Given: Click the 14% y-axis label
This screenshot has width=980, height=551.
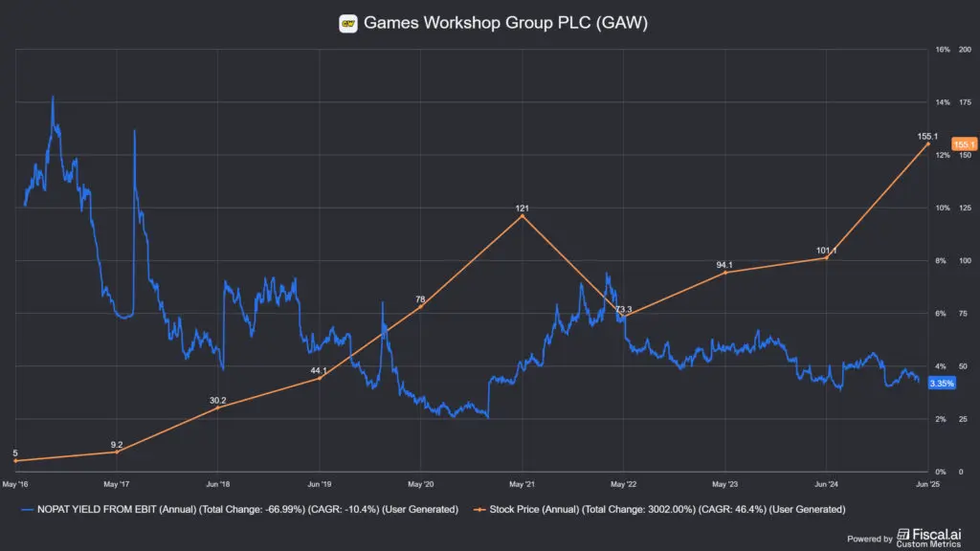Looking at the screenshot, I should coord(943,101).
